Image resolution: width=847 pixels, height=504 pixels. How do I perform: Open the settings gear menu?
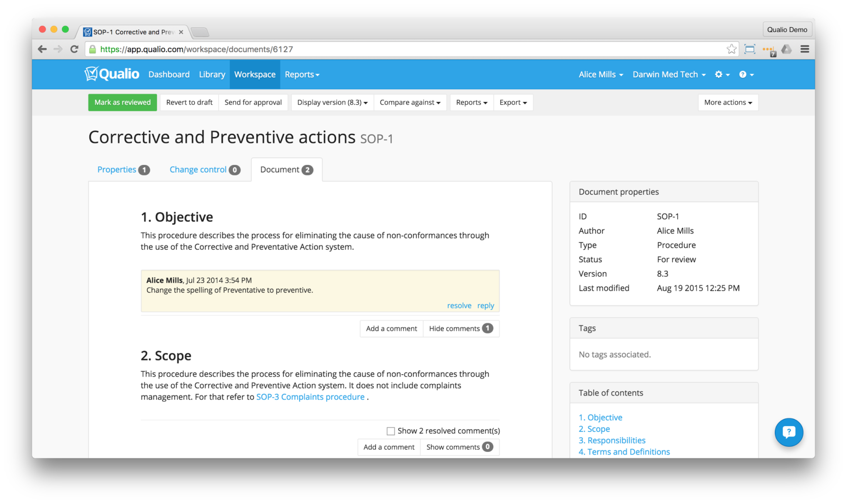(x=722, y=74)
